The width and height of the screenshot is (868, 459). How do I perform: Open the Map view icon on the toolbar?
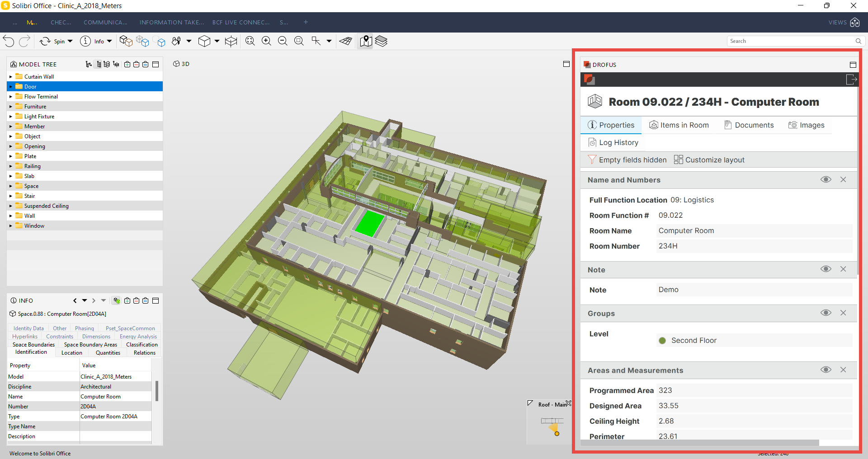[366, 41]
